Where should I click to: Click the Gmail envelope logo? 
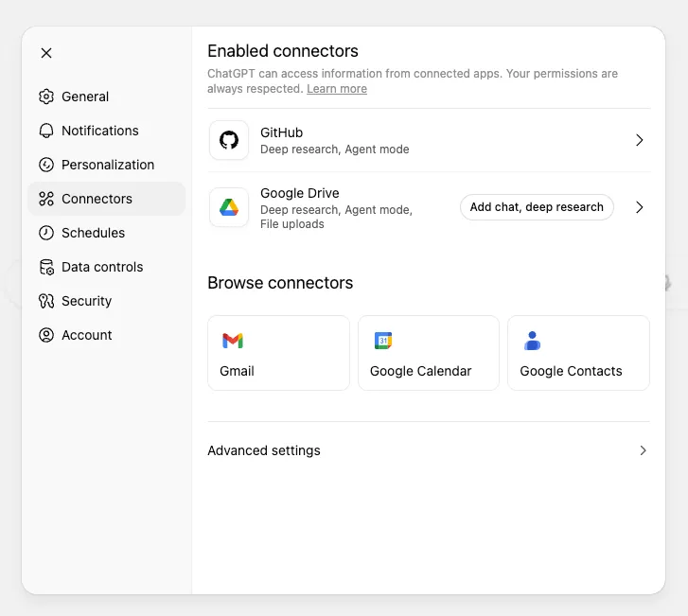tap(233, 341)
